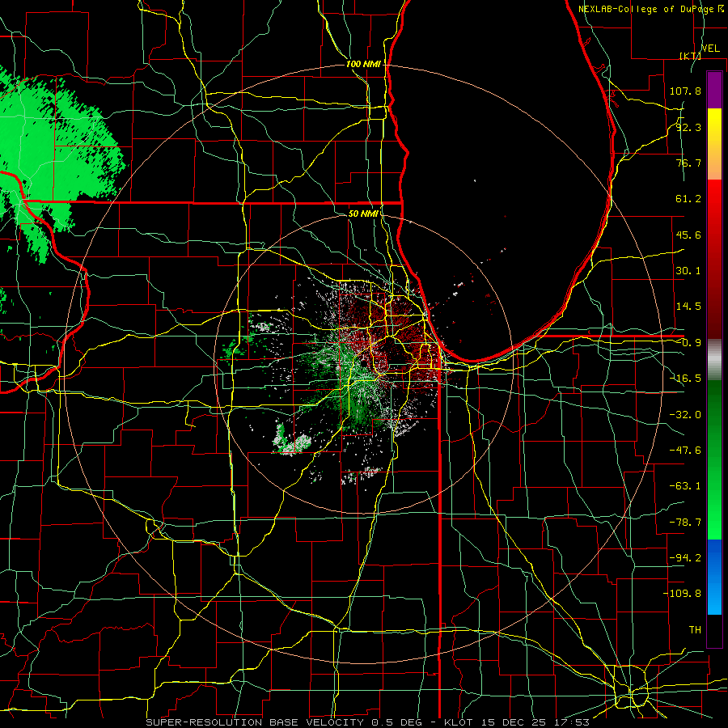The height and width of the screenshot is (728, 728).
Task: Pick the blue velocity scale segment
Action: [x=714, y=557]
